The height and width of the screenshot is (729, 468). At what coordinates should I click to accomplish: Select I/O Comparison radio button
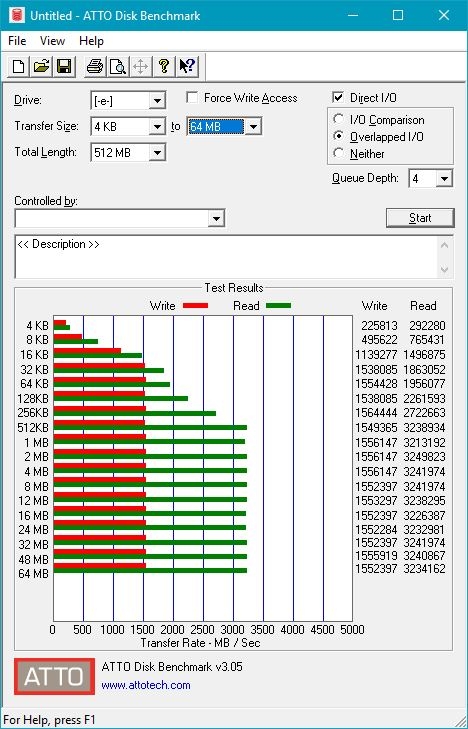(338, 119)
